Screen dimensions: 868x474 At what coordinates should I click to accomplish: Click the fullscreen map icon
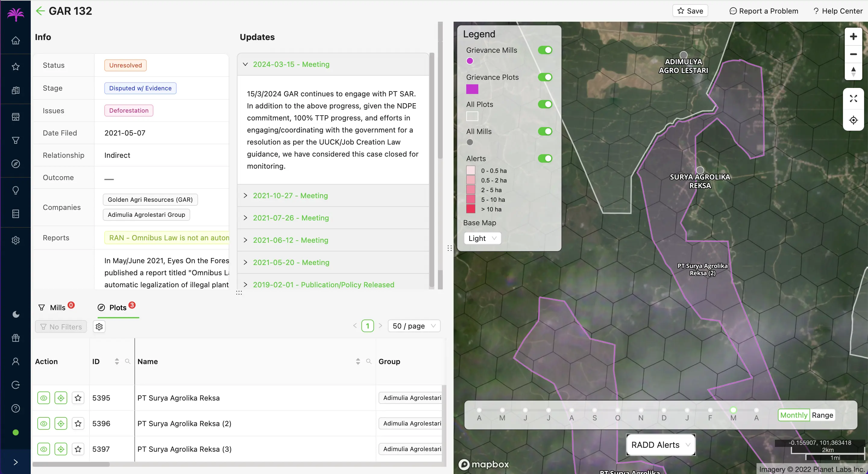(853, 98)
